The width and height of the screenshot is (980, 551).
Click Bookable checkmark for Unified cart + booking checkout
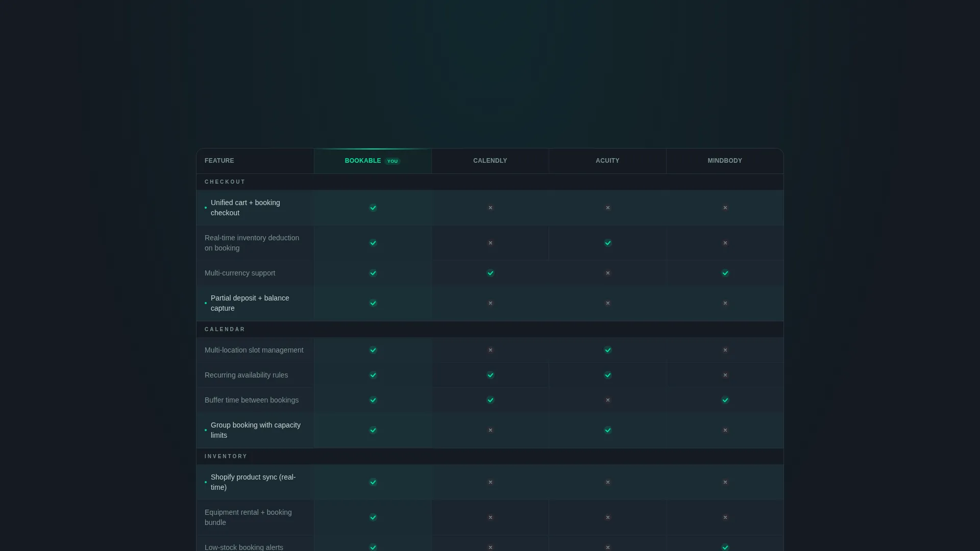(x=373, y=208)
